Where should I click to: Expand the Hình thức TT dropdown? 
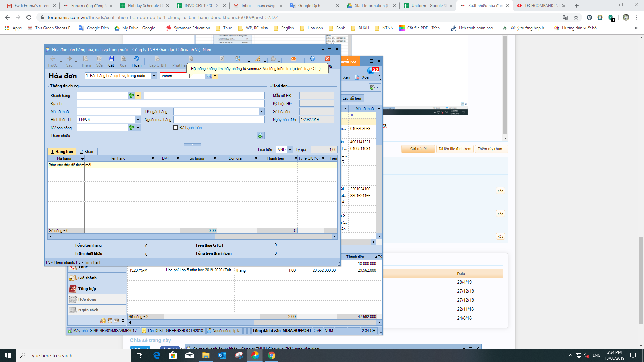click(138, 120)
